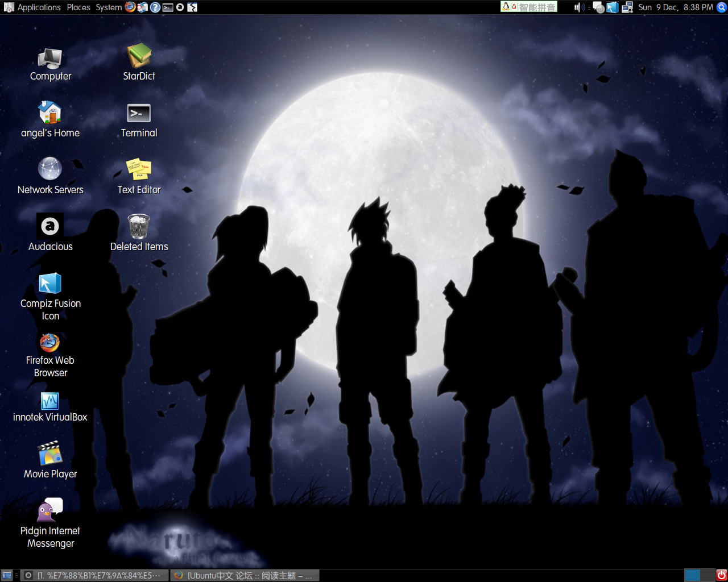
Task: Open the Deleted Items trash icon
Action: click(x=139, y=233)
